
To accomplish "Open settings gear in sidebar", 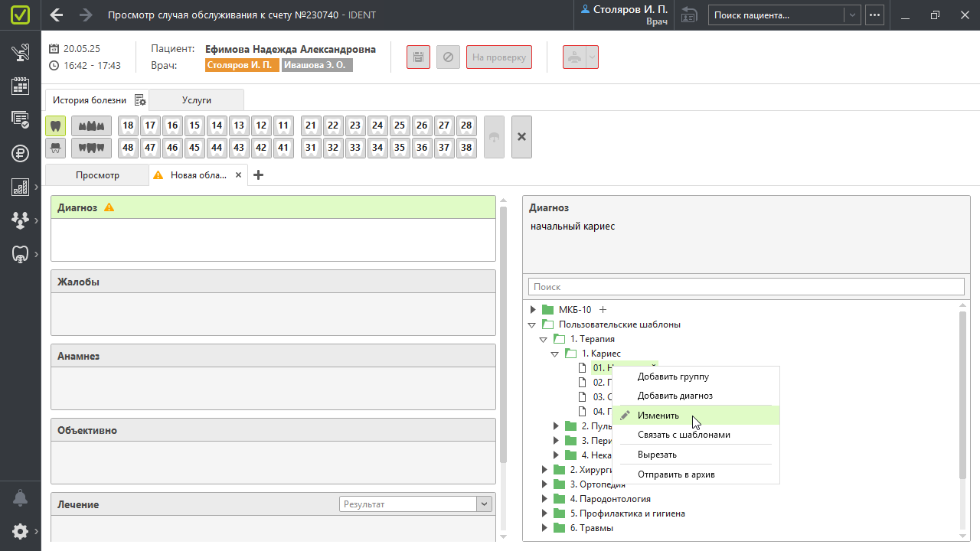I will click(x=21, y=531).
